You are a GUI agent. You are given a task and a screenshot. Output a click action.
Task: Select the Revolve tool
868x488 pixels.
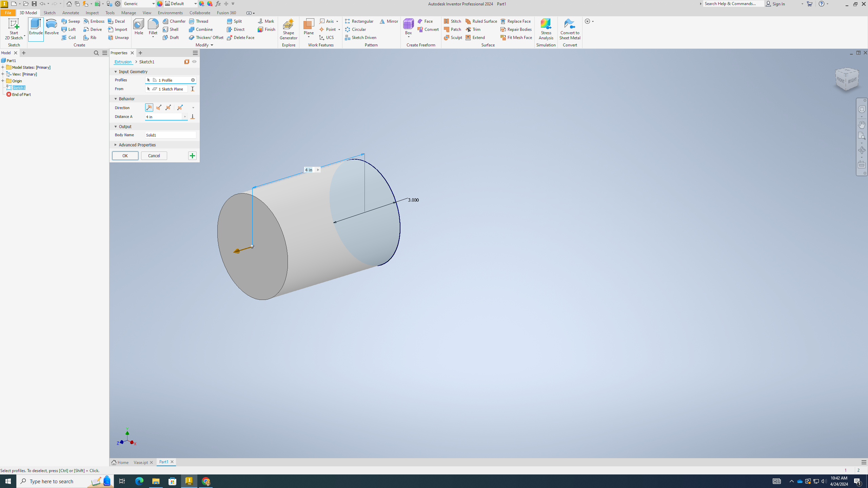pyautogui.click(x=52, y=27)
